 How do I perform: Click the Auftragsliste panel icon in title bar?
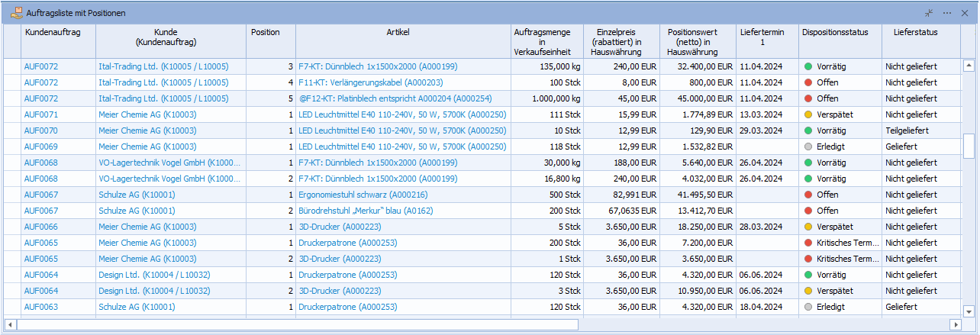(x=16, y=13)
